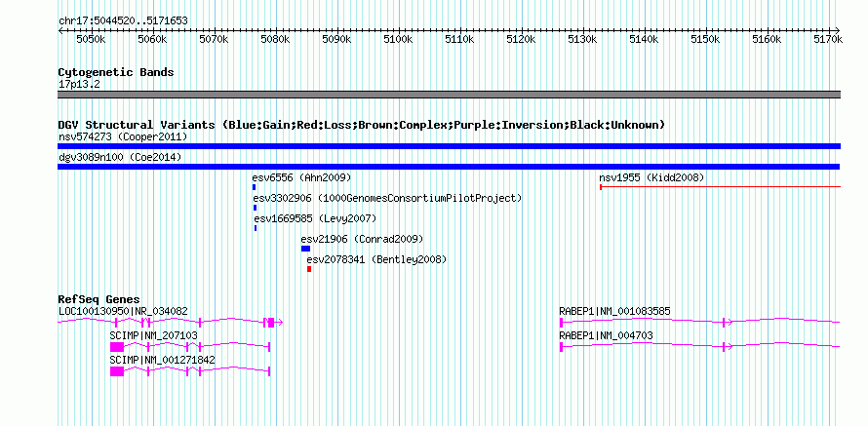Open the esv3302906 (1000GenomesConsortiumPilotProject) label
The image size is (868, 426).
click(387, 198)
